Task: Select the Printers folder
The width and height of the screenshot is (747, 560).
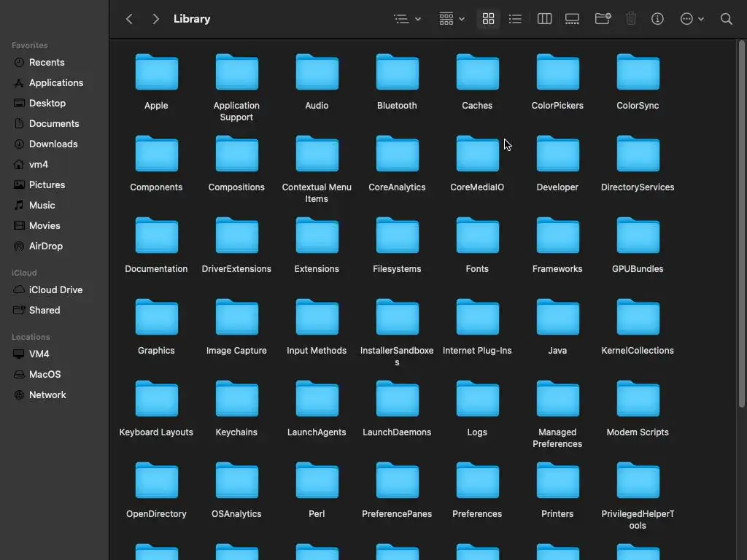Action: (x=557, y=481)
